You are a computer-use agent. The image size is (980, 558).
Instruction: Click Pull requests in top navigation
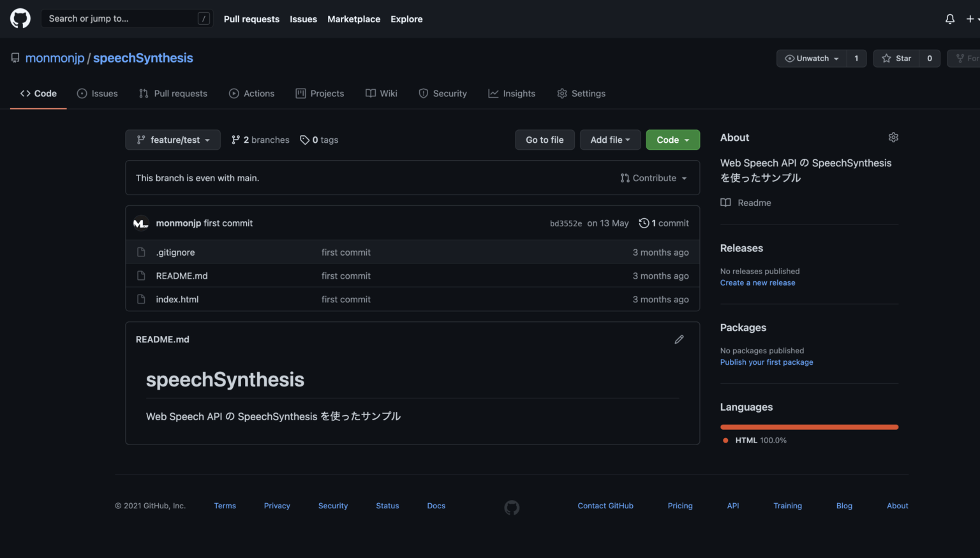251,19
